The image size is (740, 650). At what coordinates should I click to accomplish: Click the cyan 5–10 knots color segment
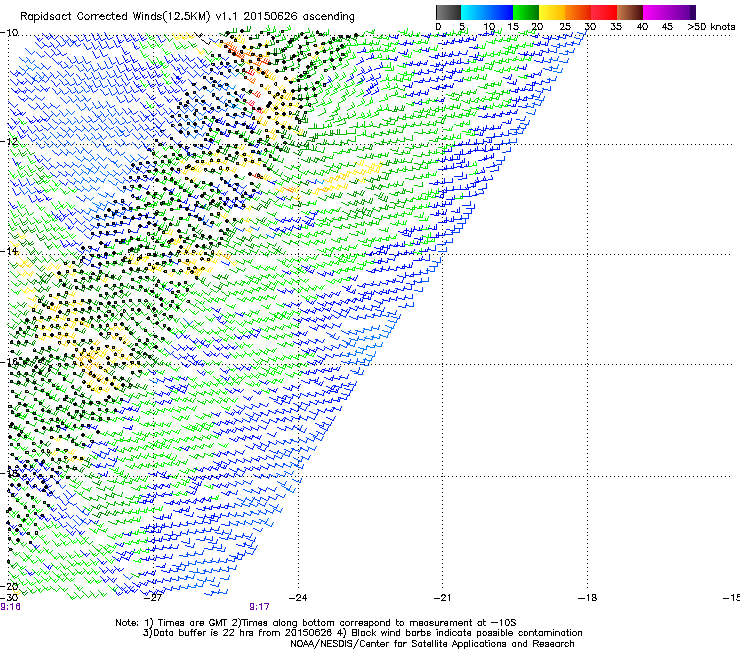474,12
